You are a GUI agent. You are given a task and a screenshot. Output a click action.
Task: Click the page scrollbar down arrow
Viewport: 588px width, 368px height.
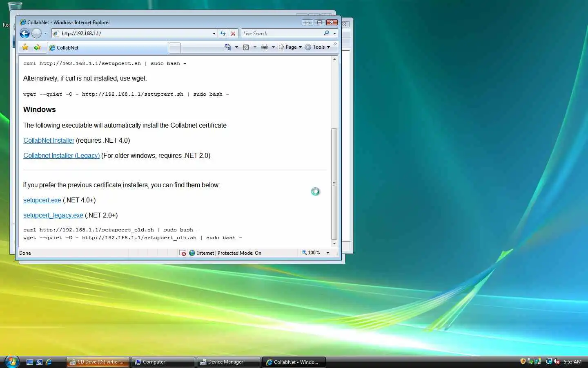334,243
